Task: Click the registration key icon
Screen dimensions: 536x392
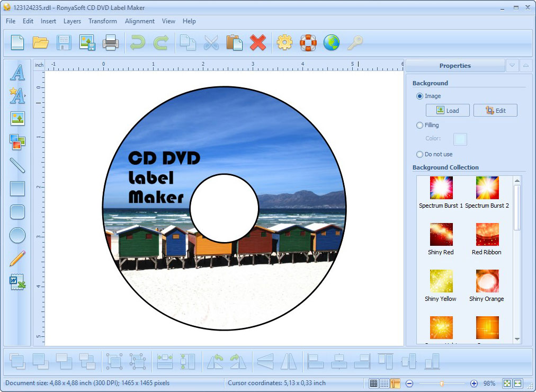Action: (x=355, y=43)
